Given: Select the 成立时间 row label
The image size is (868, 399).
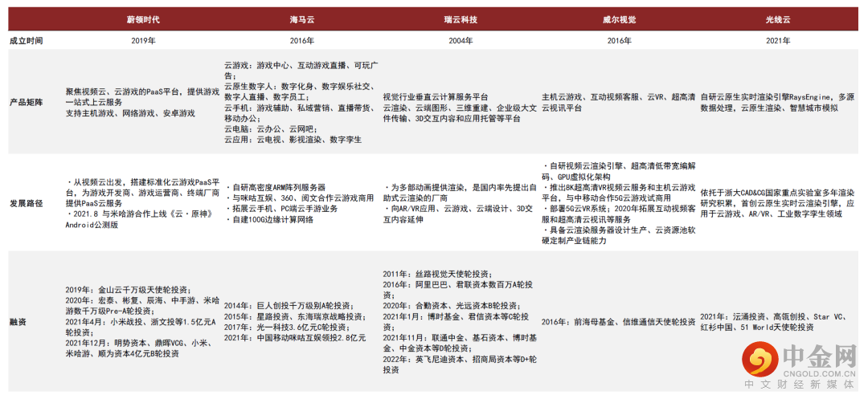Looking at the screenshot, I should [26, 41].
